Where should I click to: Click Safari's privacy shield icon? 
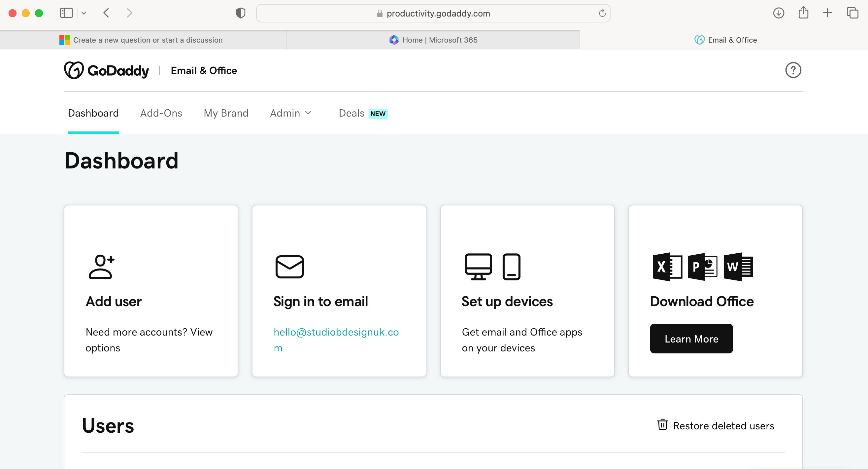pos(241,13)
